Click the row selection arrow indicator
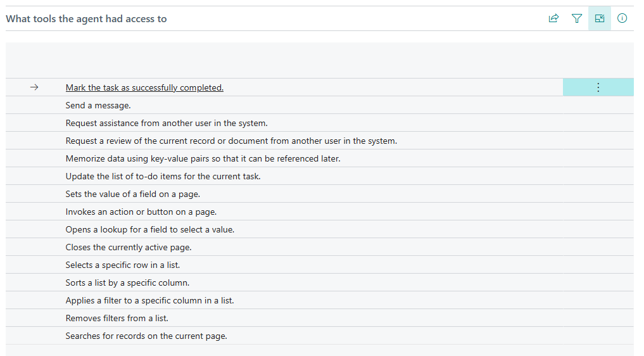 [x=34, y=88]
